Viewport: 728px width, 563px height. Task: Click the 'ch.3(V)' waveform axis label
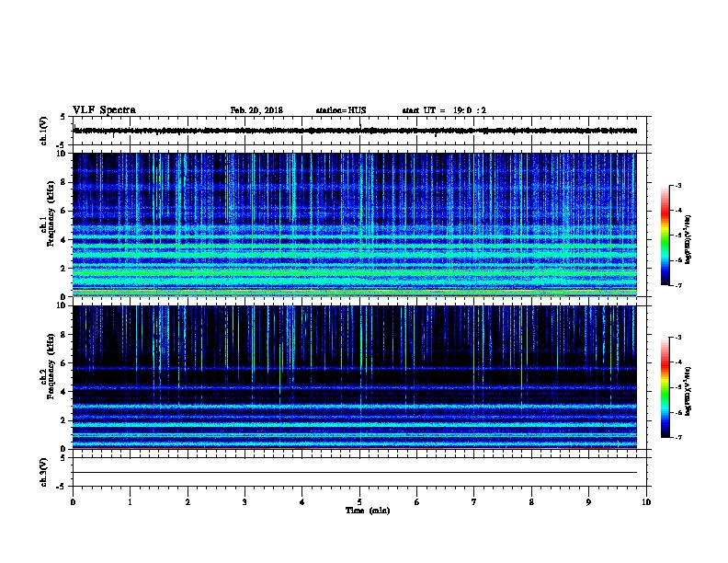[44, 472]
